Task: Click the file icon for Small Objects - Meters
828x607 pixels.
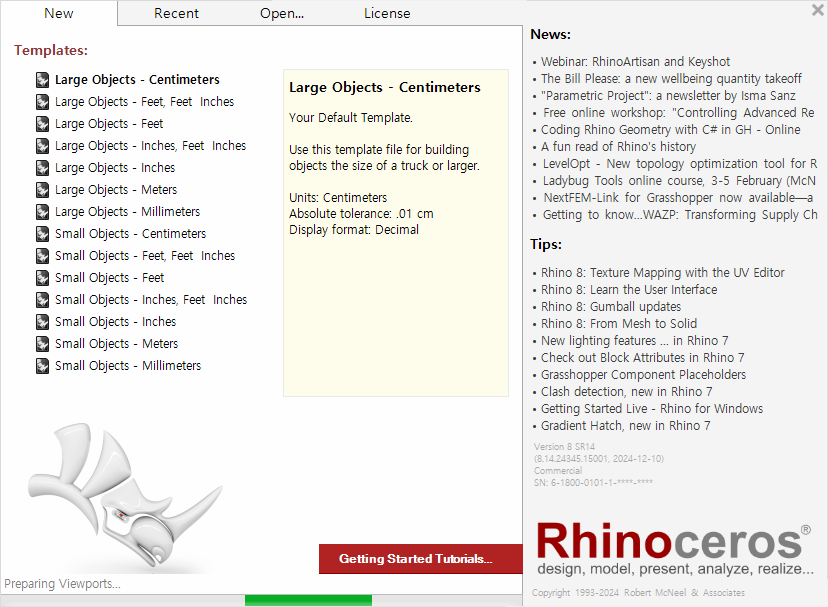Action: pyautogui.click(x=42, y=344)
